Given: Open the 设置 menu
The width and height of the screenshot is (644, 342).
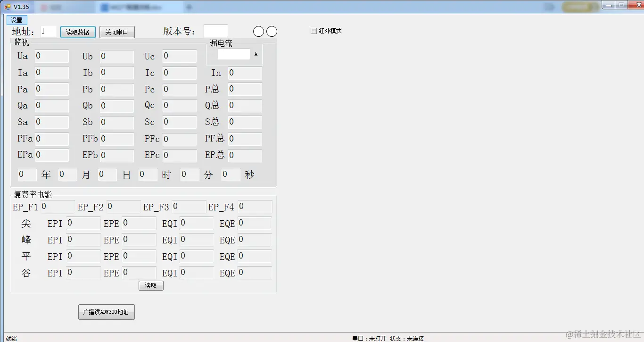Looking at the screenshot, I should [x=17, y=20].
